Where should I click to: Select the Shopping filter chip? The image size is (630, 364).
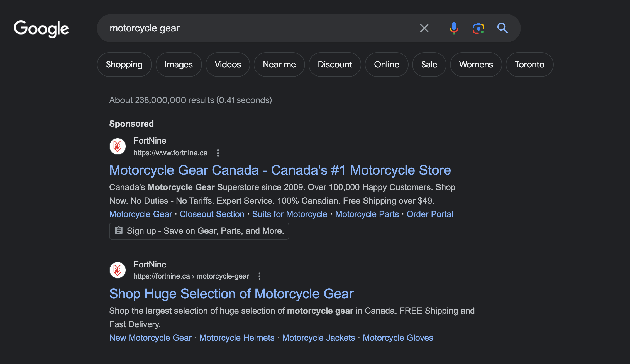[124, 65]
